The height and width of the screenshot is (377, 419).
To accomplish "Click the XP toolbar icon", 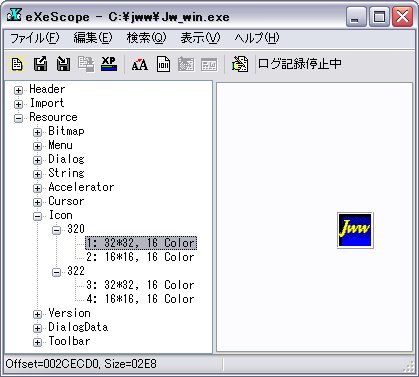I will click(109, 64).
